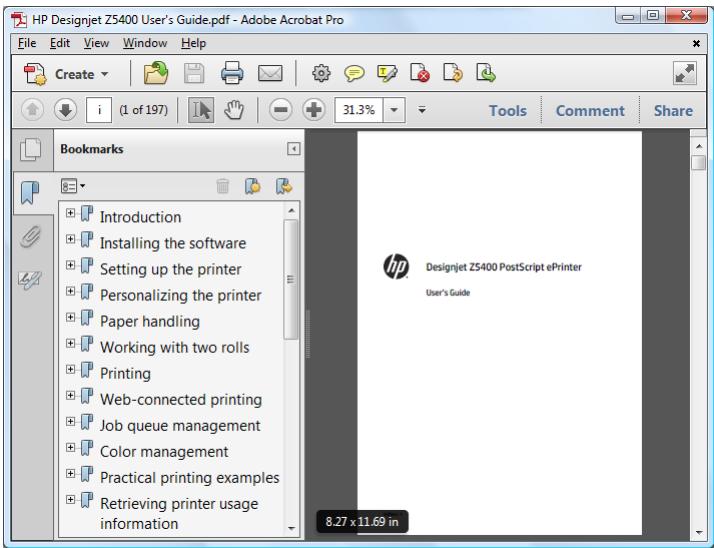
Task: Click the document scrollbar thumb
Action: [x=698, y=163]
